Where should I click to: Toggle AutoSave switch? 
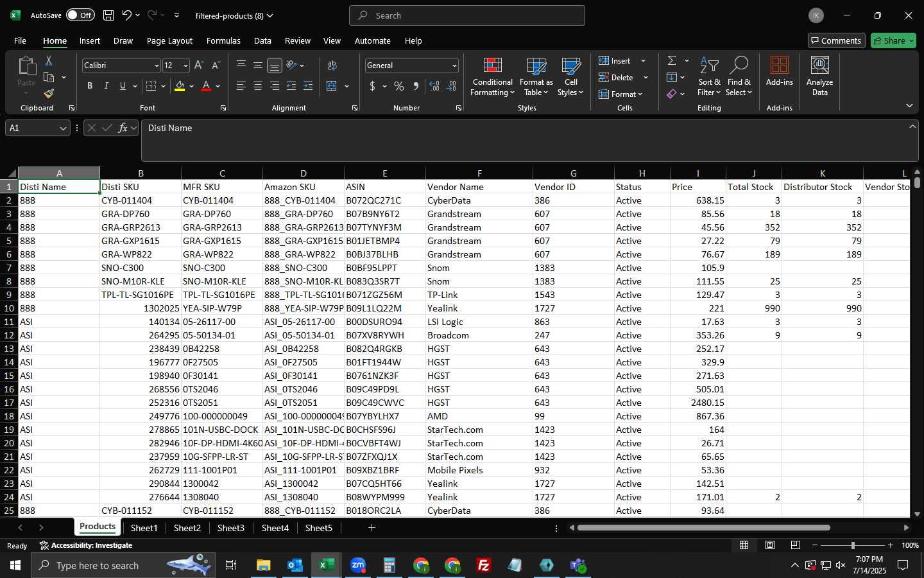(80, 15)
